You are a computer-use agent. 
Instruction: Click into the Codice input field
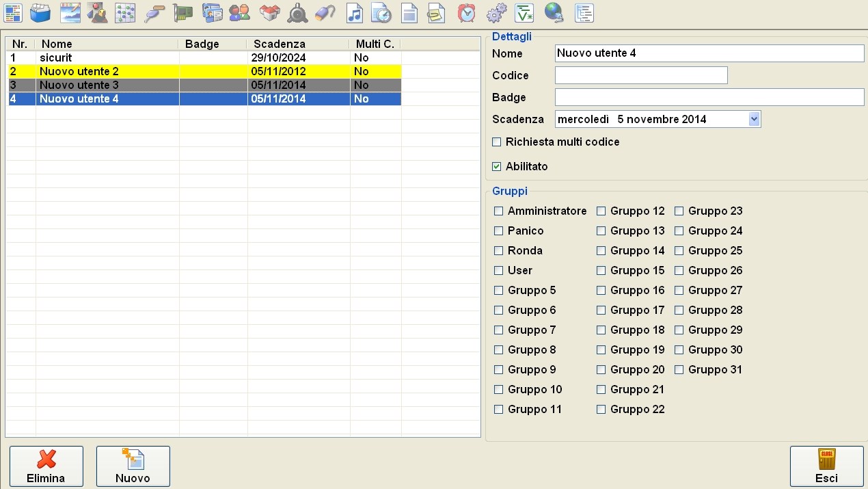(x=640, y=75)
